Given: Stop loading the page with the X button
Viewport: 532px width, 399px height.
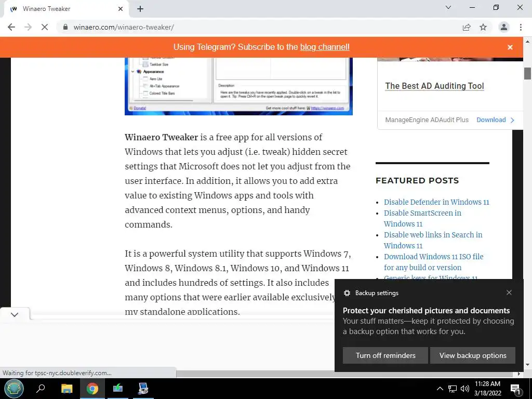Looking at the screenshot, I should tap(45, 27).
